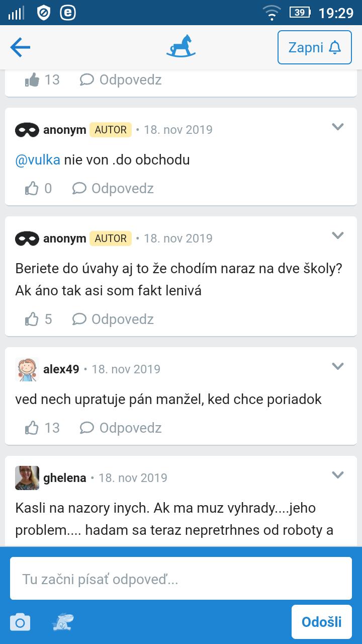Tap the back arrow icon

[20, 47]
